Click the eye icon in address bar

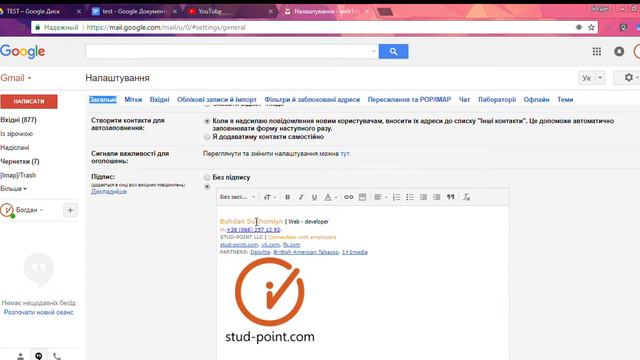pyautogui.click(x=579, y=27)
